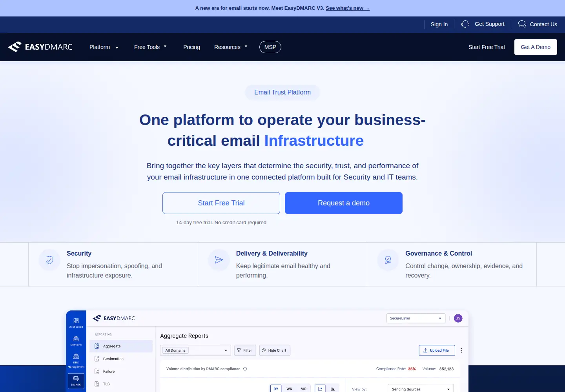Click the TLS report icon
The image size is (565, 392).
97,384
